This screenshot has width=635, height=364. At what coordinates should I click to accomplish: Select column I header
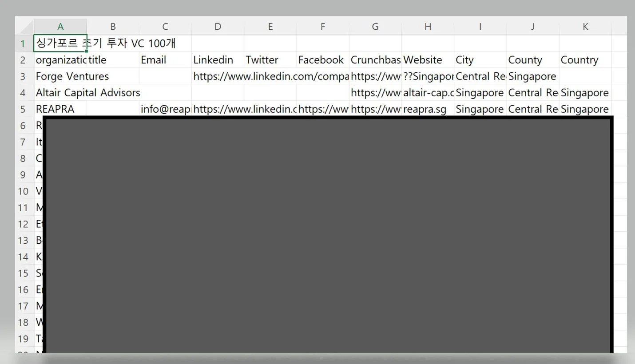pos(480,27)
